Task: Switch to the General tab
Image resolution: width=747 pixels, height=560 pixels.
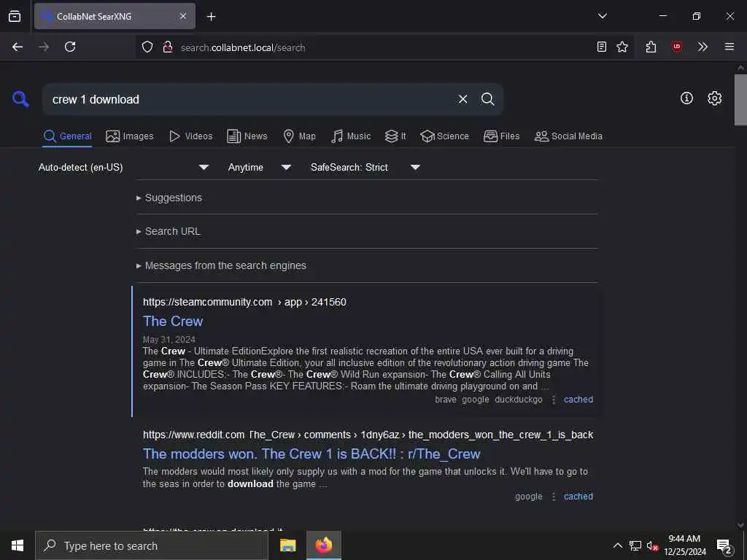Action: coord(67,136)
